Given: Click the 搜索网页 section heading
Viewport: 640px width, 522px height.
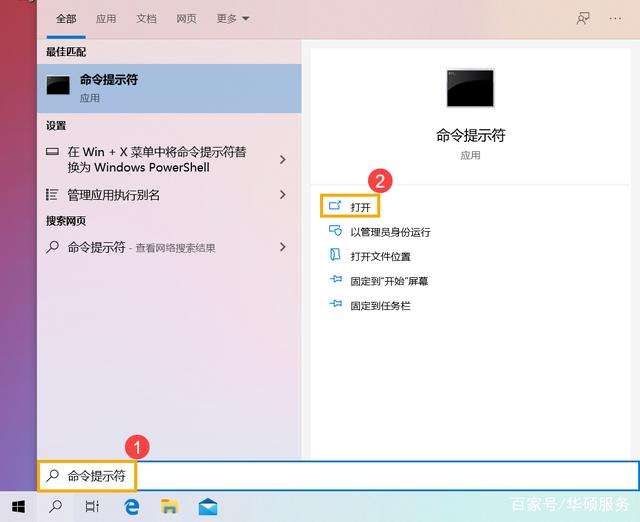Looking at the screenshot, I should (x=66, y=221).
